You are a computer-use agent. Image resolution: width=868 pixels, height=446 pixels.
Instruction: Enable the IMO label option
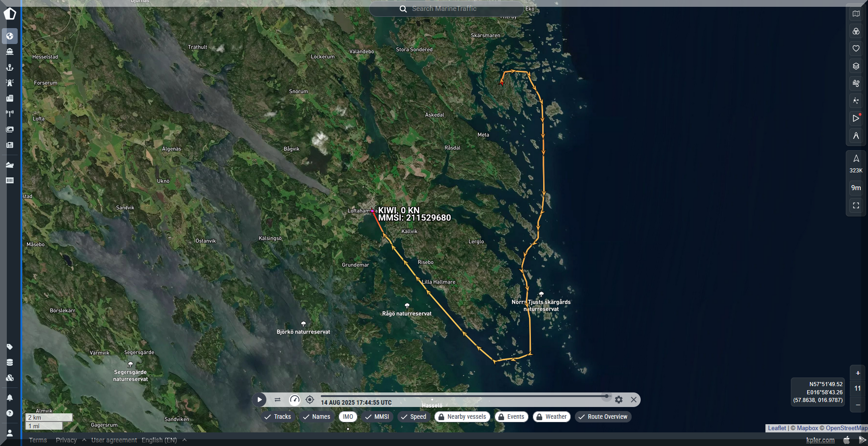[x=348, y=417]
